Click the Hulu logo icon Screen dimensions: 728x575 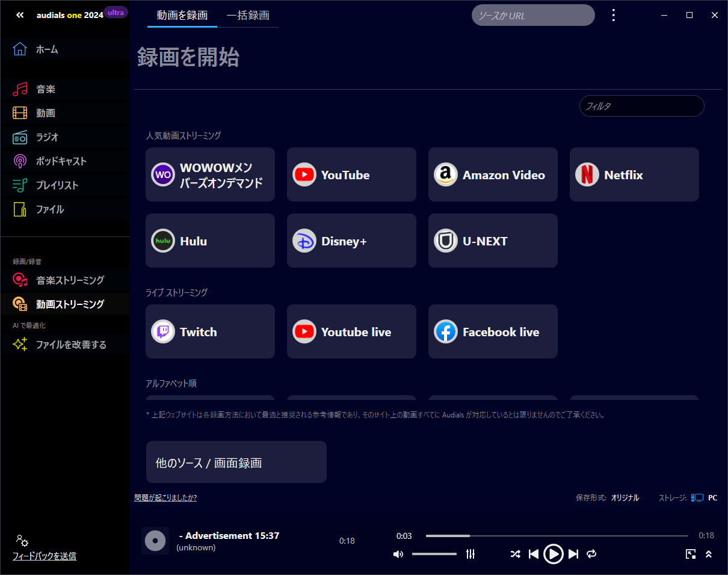click(x=163, y=241)
